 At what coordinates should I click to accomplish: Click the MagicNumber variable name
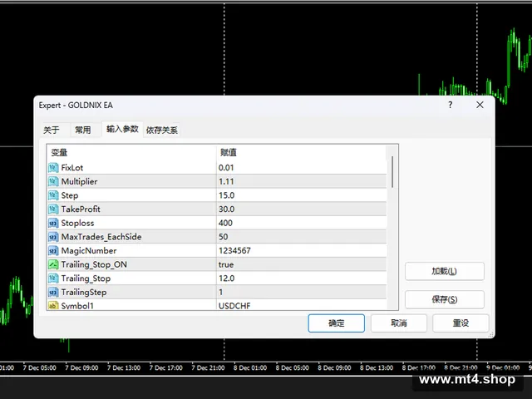(x=89, y=251)
